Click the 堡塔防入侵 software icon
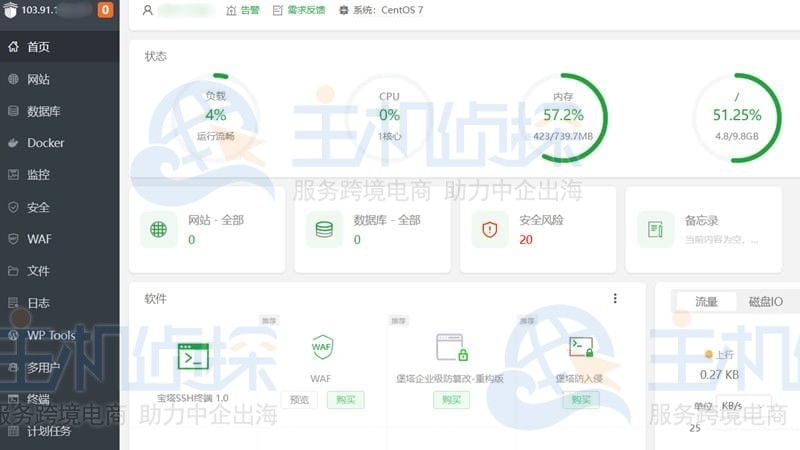This screenshot has height=450, width=800. [581, 347]
